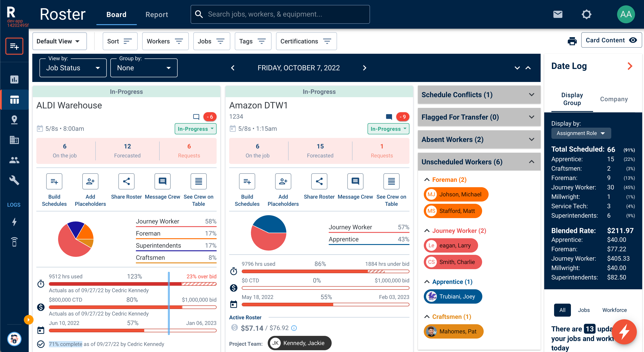Screen dimensions: 644x352
Task: Open ALDI Warehouse In-Progress status dropdown
Action: click(196, 129)
